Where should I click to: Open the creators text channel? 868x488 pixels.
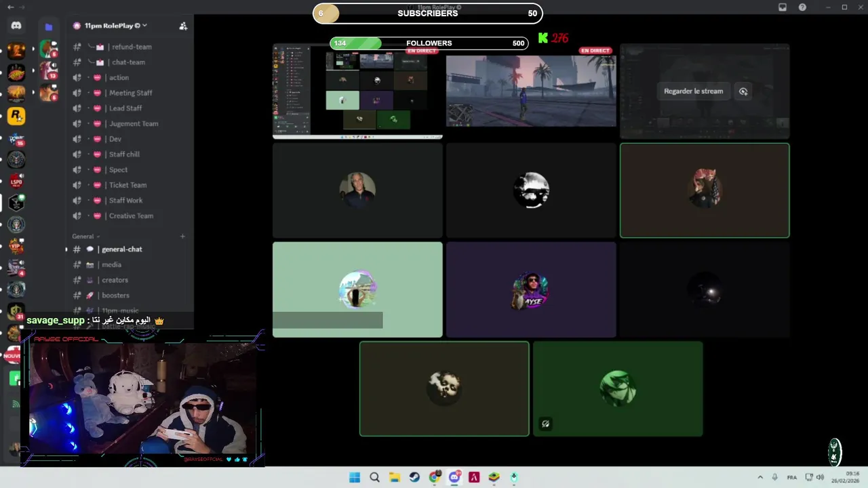click(129, 280)
